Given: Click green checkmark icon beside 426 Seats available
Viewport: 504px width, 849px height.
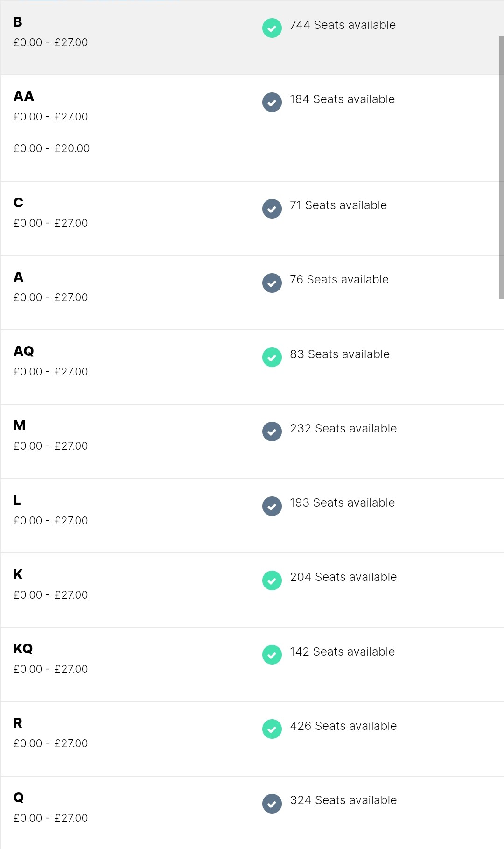Looking at the screenshot, I should pos(272,729).
